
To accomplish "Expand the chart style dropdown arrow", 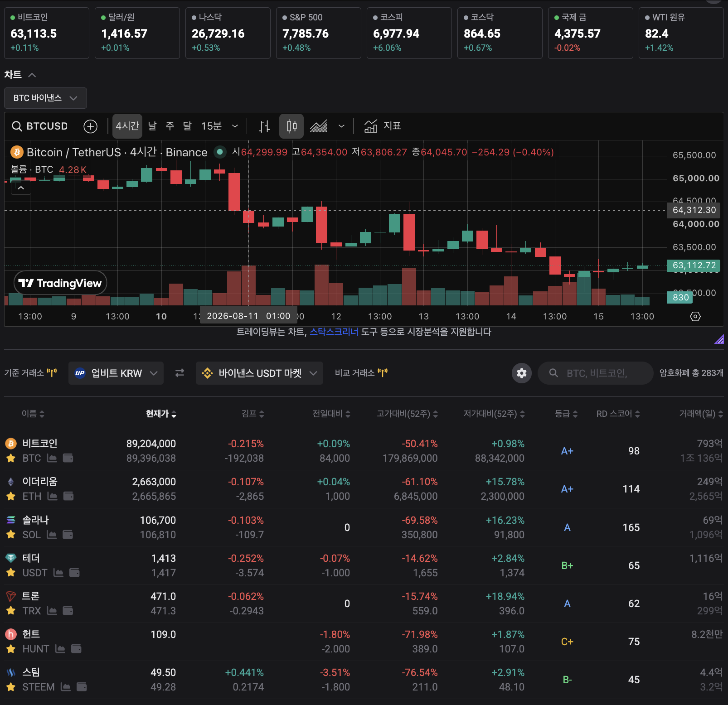I will pos(341,126).
